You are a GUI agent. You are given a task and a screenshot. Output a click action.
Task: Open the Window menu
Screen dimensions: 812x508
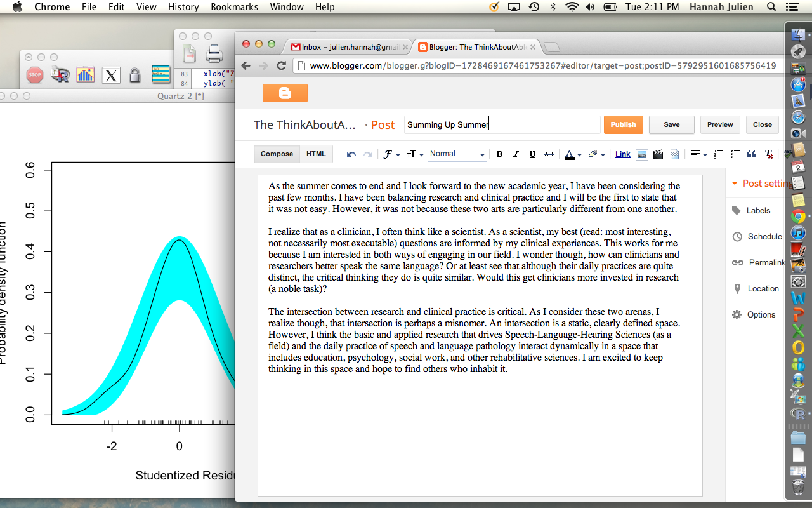click(287, 7)
